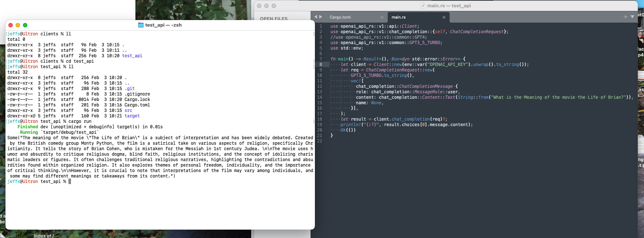
Task: Select the main.rs tab
Action: (x=399, y=17)
